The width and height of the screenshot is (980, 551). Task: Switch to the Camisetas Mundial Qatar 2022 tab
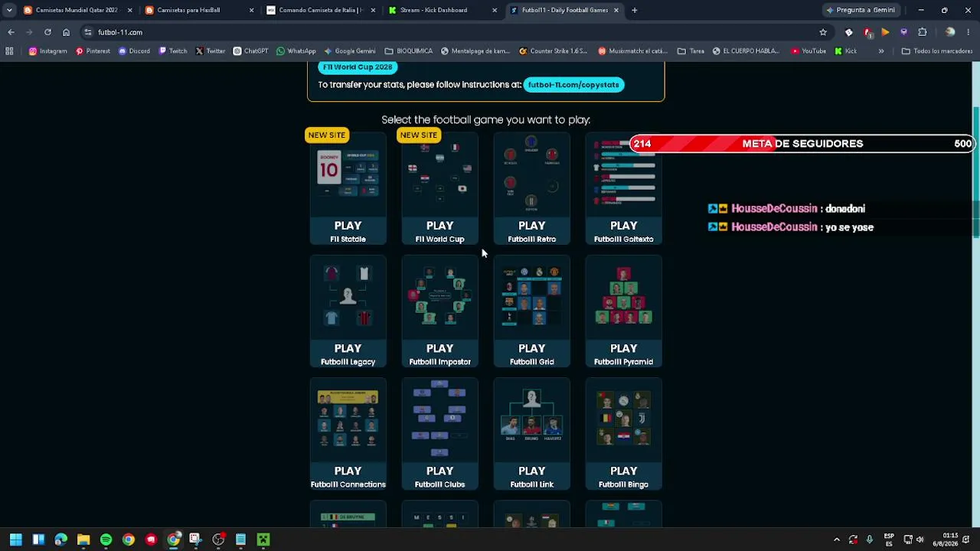tap(77, 10)
